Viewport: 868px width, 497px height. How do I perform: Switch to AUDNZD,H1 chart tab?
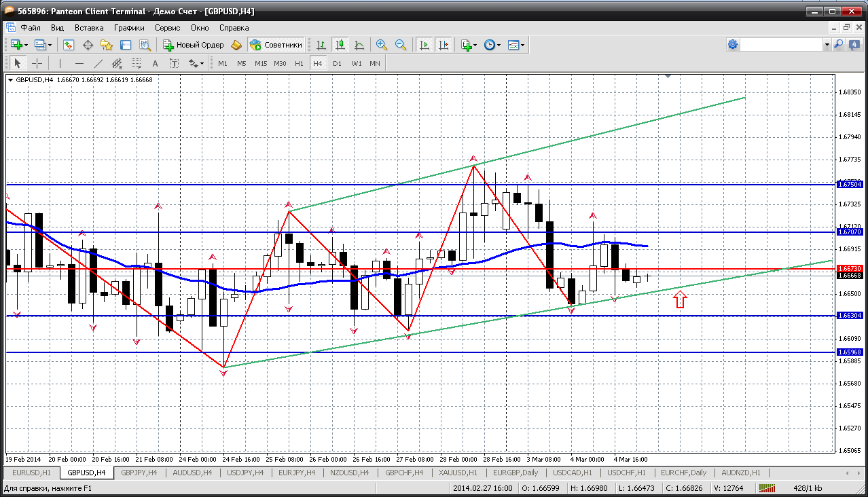(740, 473)
